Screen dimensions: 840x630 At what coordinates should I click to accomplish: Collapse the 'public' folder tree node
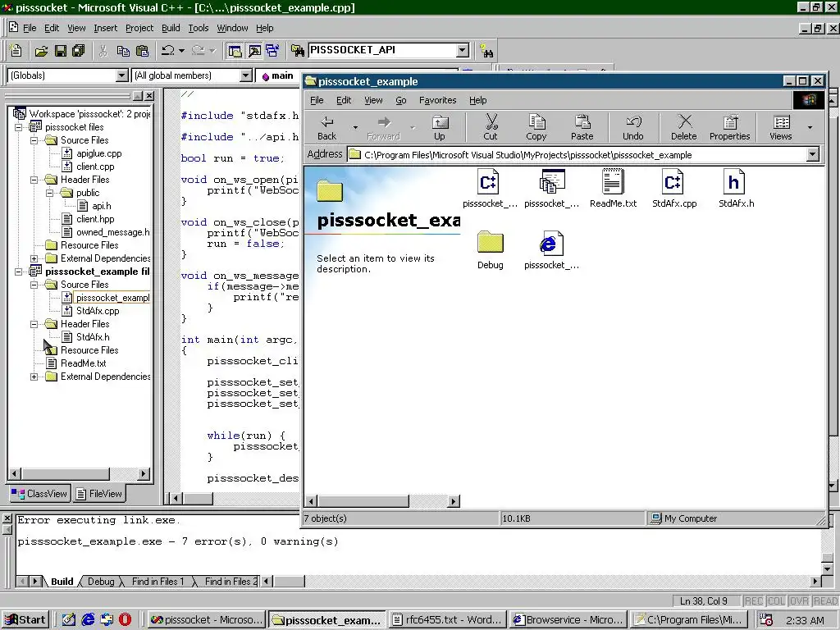coord(50,193)
